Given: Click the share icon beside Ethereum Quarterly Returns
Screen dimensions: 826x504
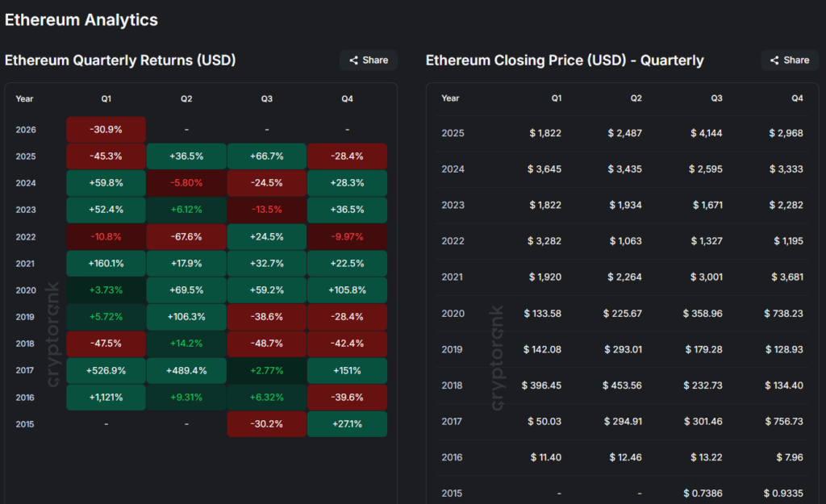Looking at the screenshot, I should click(x=353, y=60).
